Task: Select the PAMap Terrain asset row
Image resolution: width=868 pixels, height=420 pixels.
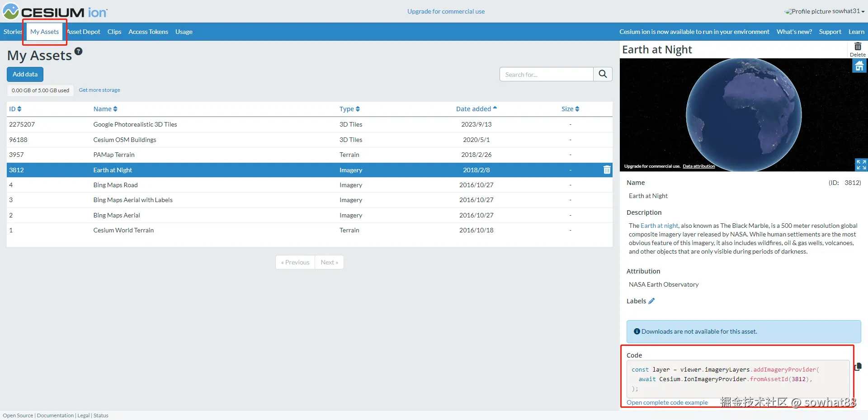Action: click(310, 155)
